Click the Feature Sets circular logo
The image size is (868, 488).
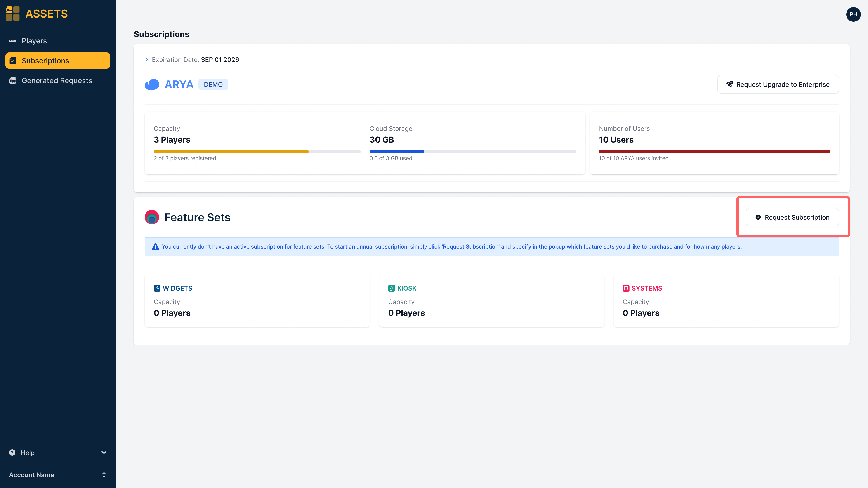[x=152, y=217]
